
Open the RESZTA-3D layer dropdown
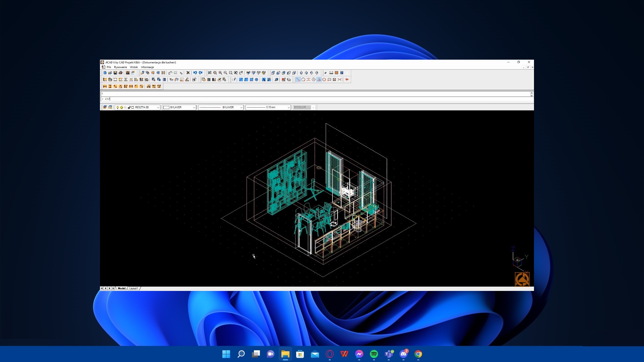tap(158, 108)
